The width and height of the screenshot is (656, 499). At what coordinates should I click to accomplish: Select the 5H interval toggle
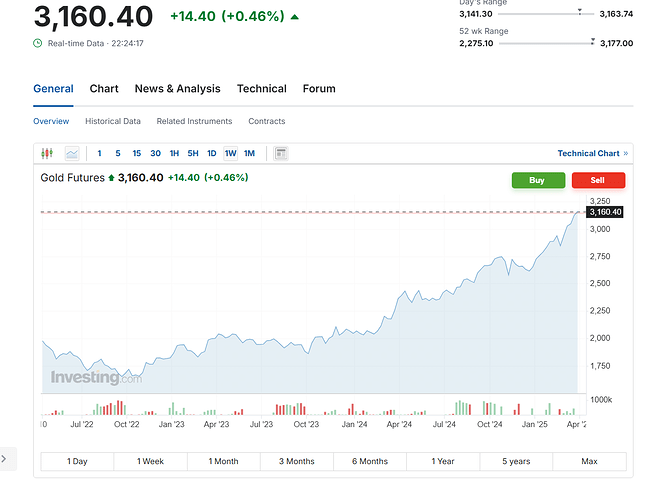tap(193, 153)
